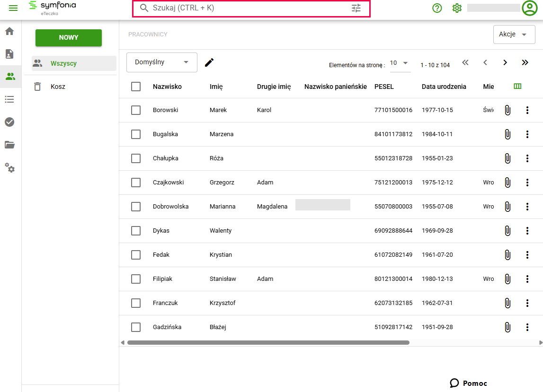Image resolution: width=543 pixels, height=392 pixels.
Task: Sort by Data urodzenia column header
Action: tap(444, 87)
